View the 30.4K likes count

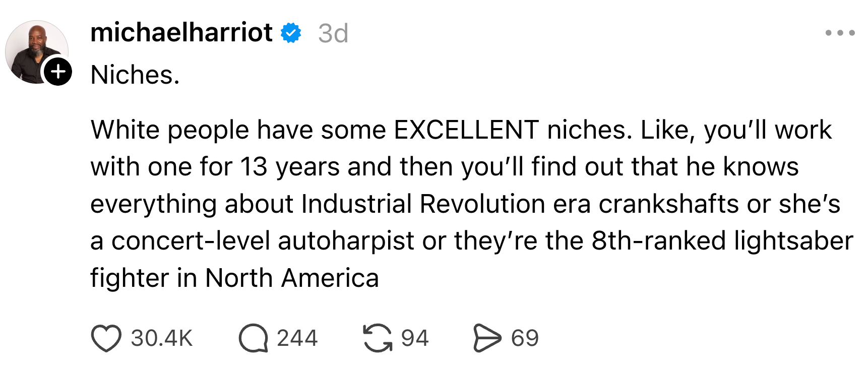tap(162, 338)
